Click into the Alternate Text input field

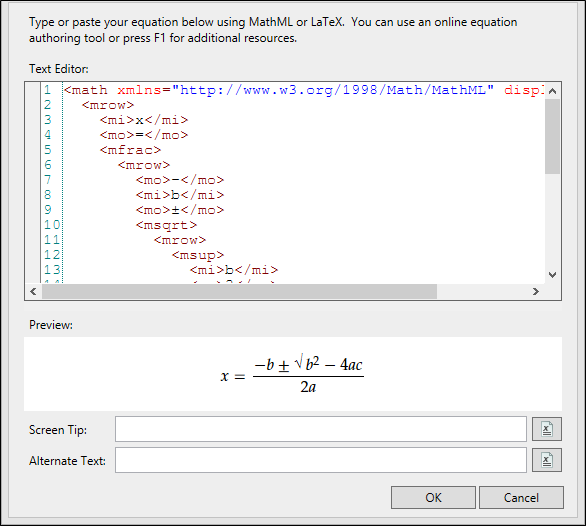pos(321,460)
